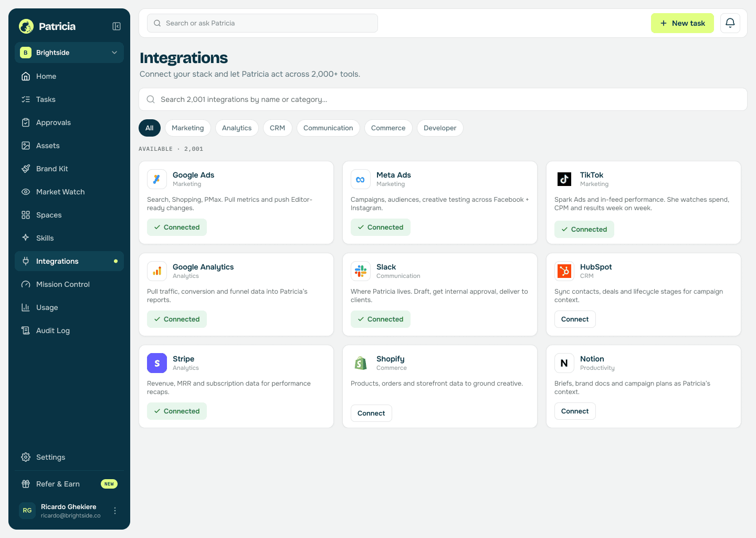Connect the Shopify integration
Screen dimensions: 756x538
[x=371, y=413]
